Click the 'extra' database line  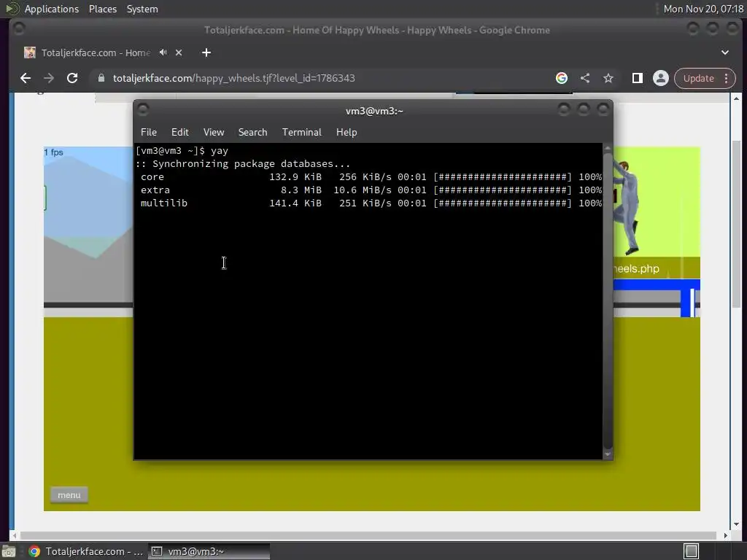point(371,190)
